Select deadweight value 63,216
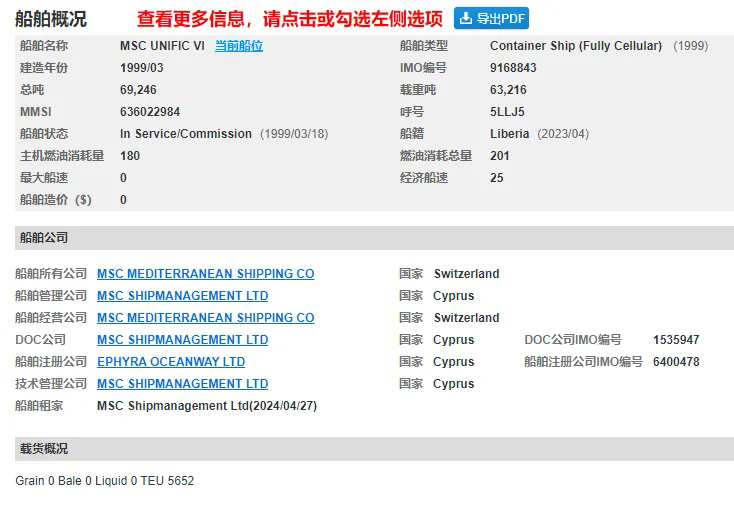 508,90
